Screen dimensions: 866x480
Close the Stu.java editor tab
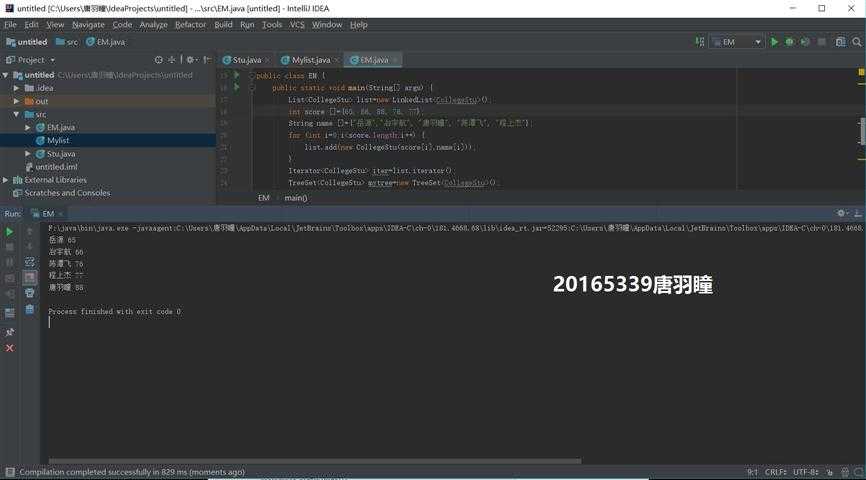coord(268,60)
